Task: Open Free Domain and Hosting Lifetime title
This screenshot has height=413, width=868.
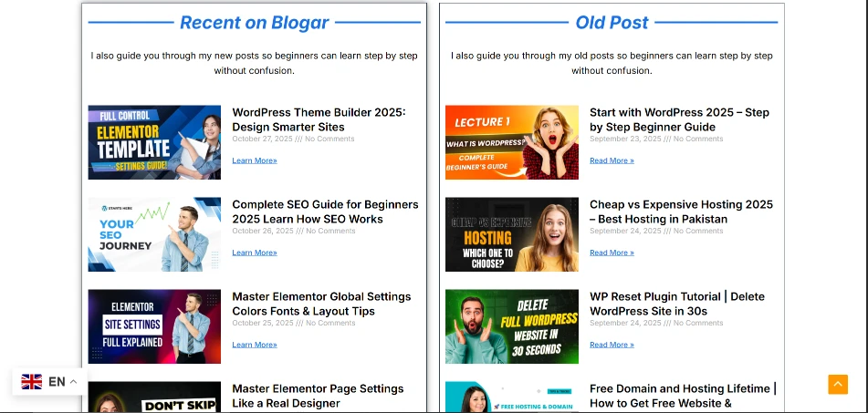Action: 683,396
